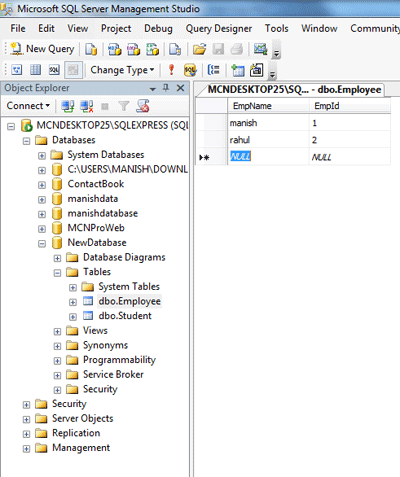
Task: Select dbo.Student in the tree
Action: pyautogui.click(x=125, y=316)
